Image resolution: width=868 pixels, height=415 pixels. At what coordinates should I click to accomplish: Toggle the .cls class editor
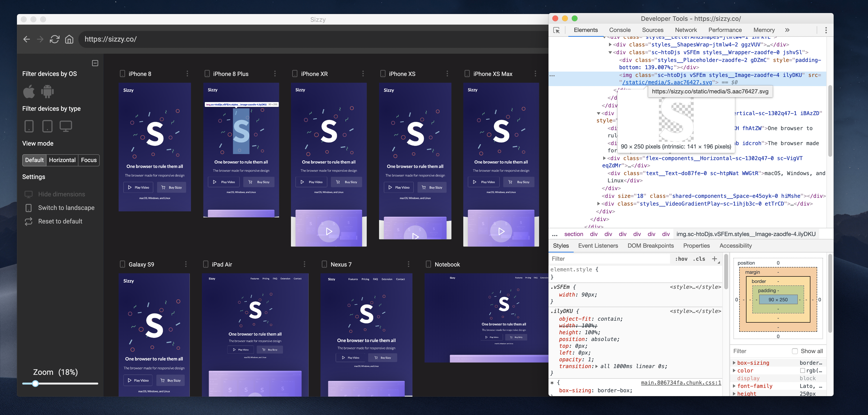click(x=699, y=259)
